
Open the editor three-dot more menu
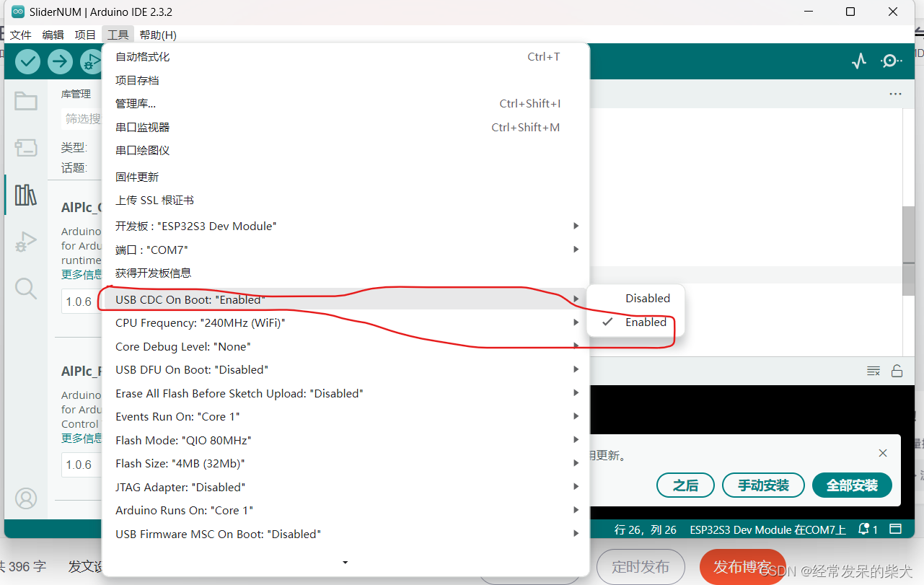(x=895, y=94)
